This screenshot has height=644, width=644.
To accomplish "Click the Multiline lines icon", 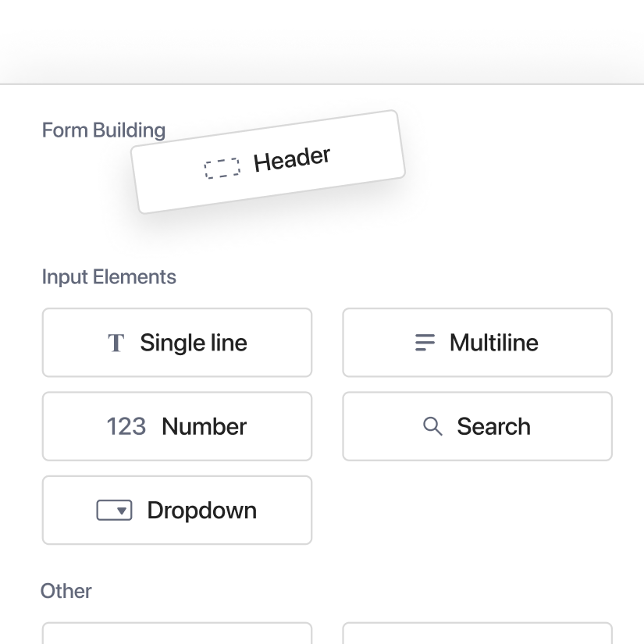I will click(425, 343).
